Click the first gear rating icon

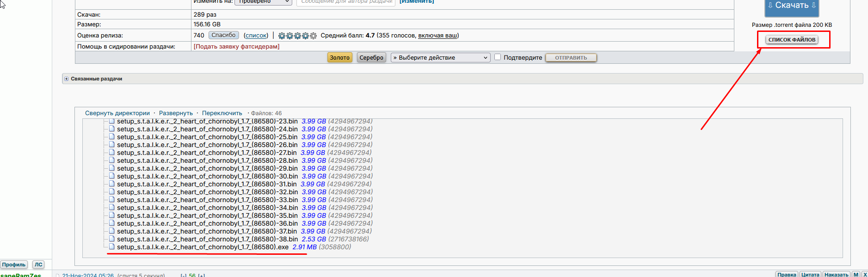[x=282, y=36]
